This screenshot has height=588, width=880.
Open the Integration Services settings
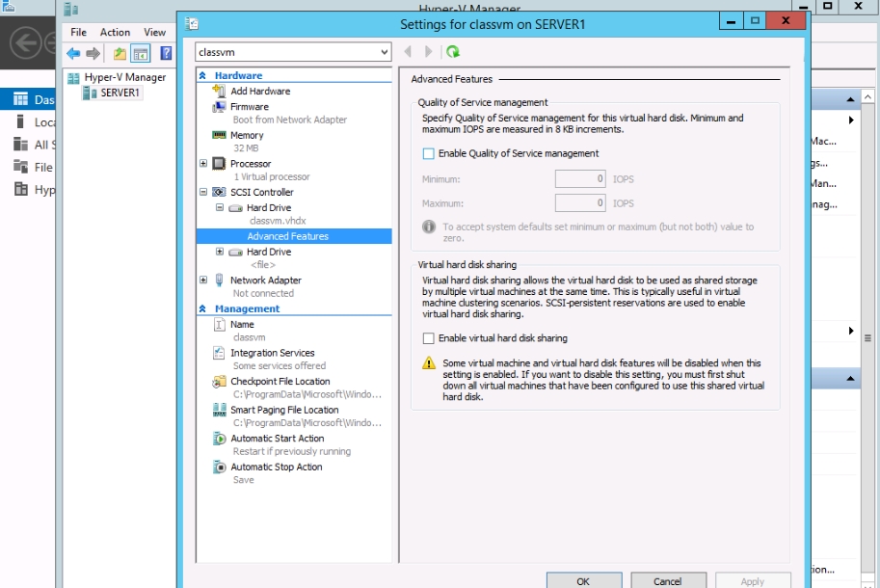pos(272,353)
